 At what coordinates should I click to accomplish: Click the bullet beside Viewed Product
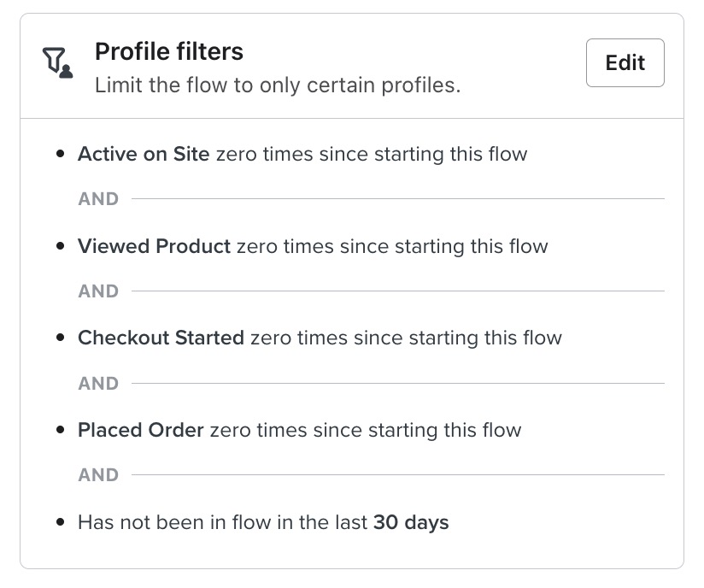tap(60, 247)
